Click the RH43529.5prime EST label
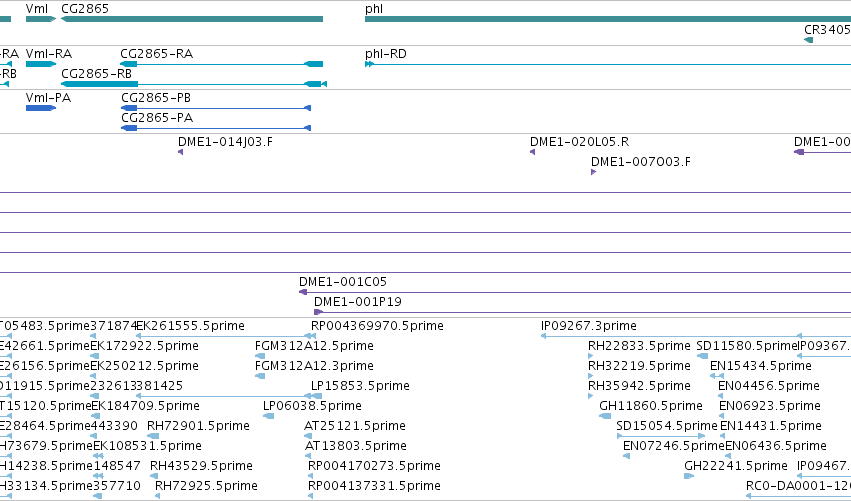Screen dimensions: 851x501 (x=201, y=466)
